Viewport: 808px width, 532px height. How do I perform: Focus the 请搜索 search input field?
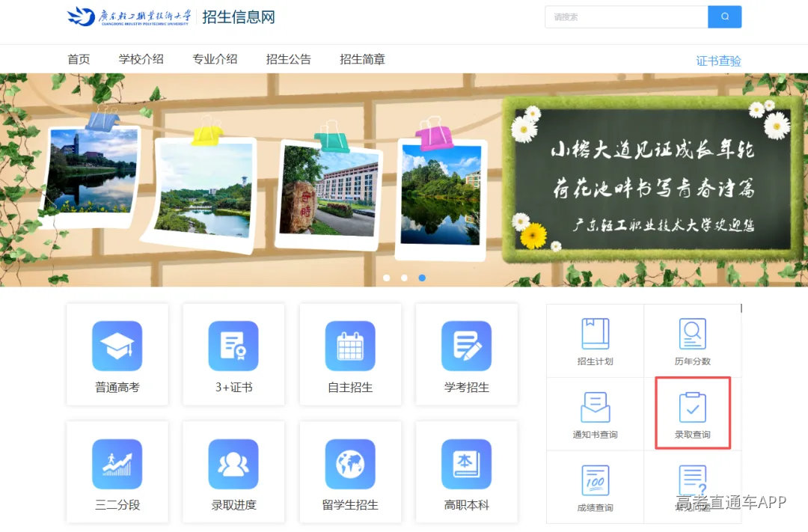tap(626, 16)
